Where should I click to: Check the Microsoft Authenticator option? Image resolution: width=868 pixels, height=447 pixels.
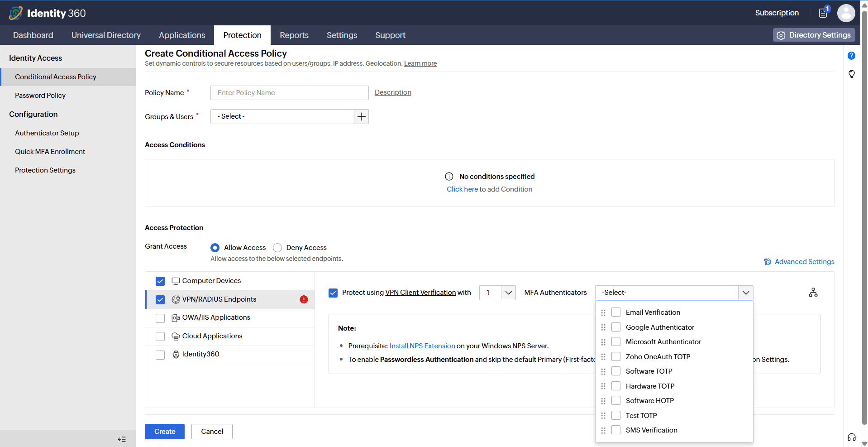click(x=616, y=341)
